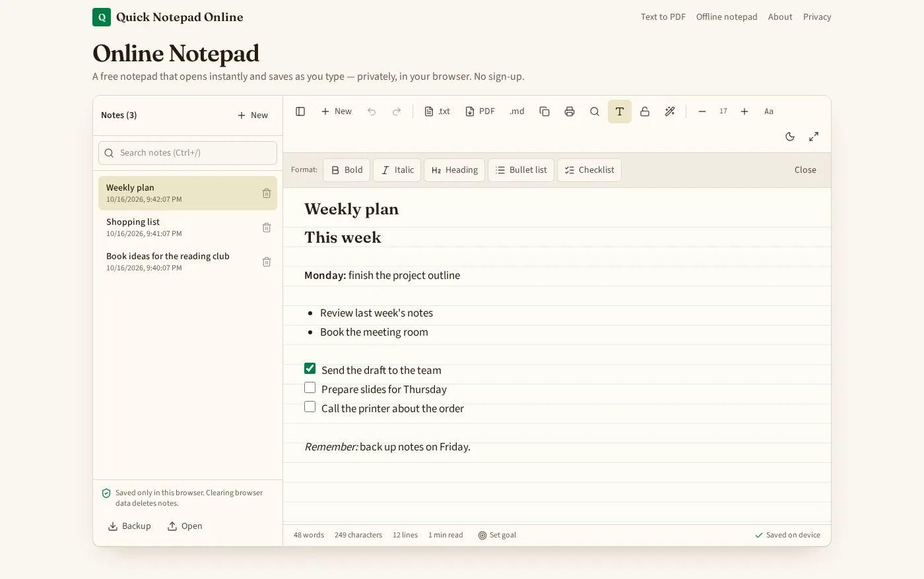The width and height of the screenshot is (924, 579).
Task: Create a note from sidebar New button
Action: point(253,115)
